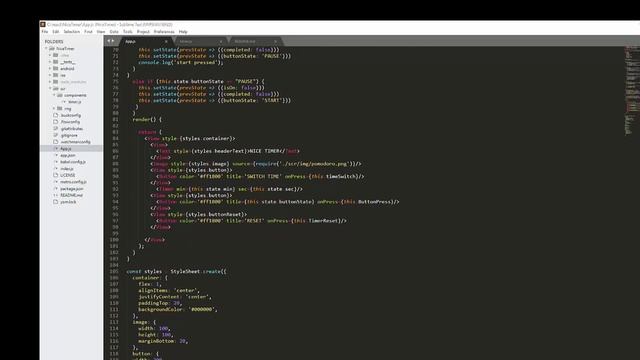This screenshot has width=640, height=360.
Task: Click the 'const styles' declaration line
Action: click(176, 271)
